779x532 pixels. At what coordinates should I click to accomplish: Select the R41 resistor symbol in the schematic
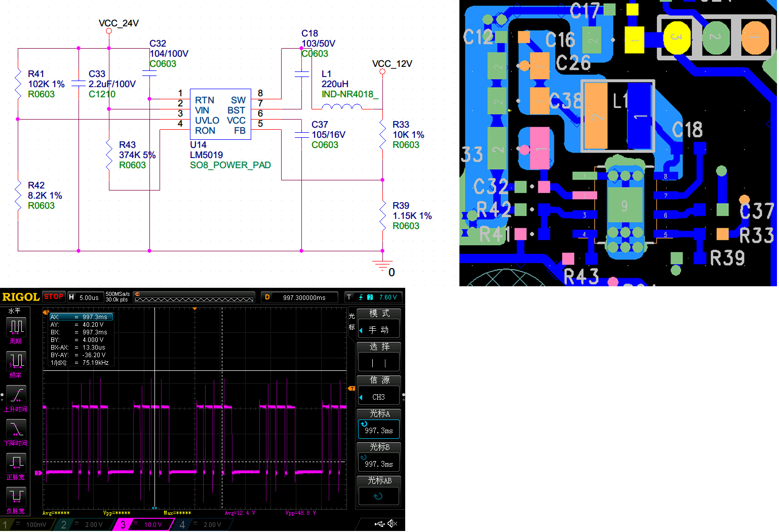pos(18,84)
